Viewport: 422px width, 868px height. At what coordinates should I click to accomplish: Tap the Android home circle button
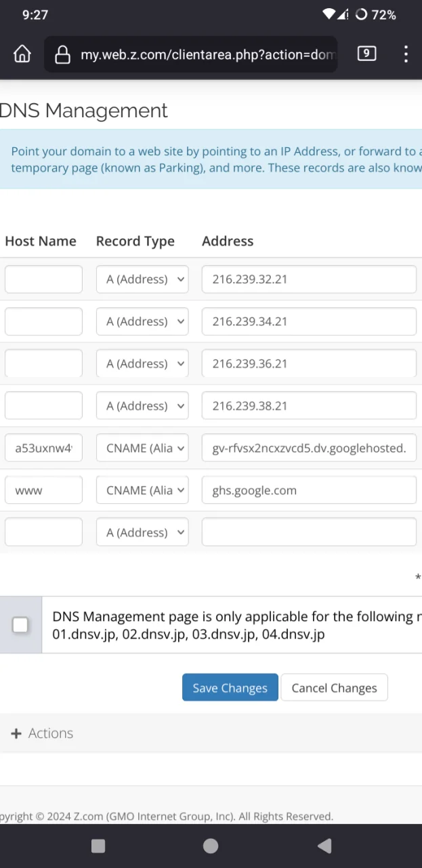tap(211, 846)
